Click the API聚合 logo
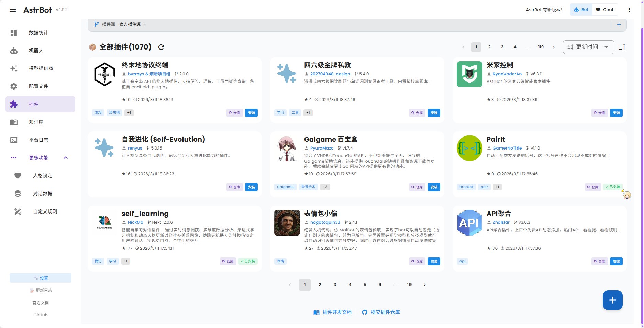Viewport: 644px width, 328px height. tap(469, 222)
